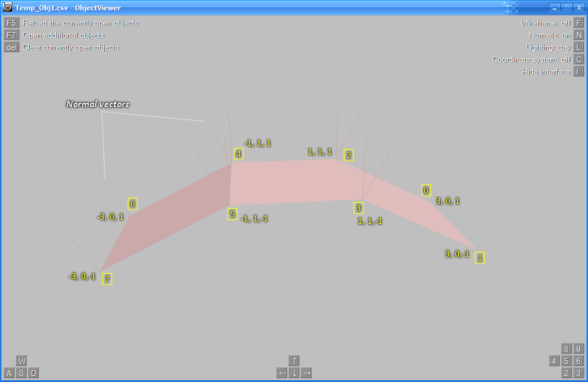Click the numpad 8 view key
This screenshot has width=588, height=382.
click(x=566, y=349)
